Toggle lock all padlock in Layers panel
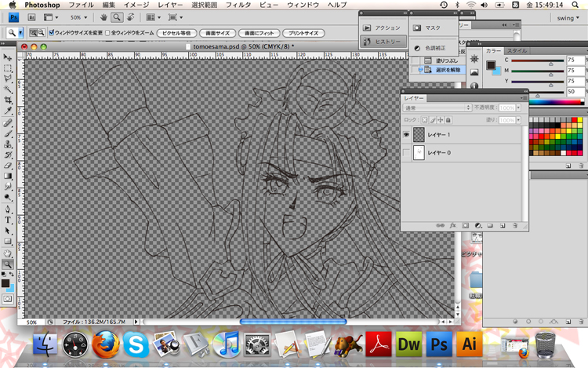 [448, 120]
